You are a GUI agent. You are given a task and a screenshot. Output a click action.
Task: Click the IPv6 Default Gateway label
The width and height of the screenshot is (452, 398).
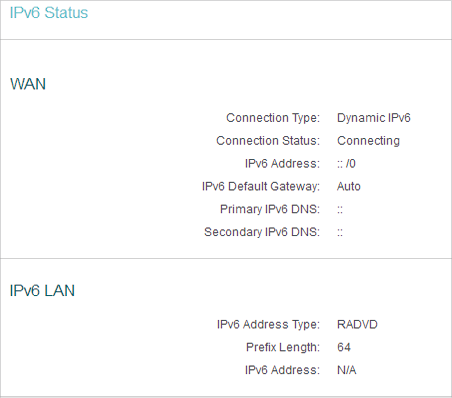pos(261,186)
